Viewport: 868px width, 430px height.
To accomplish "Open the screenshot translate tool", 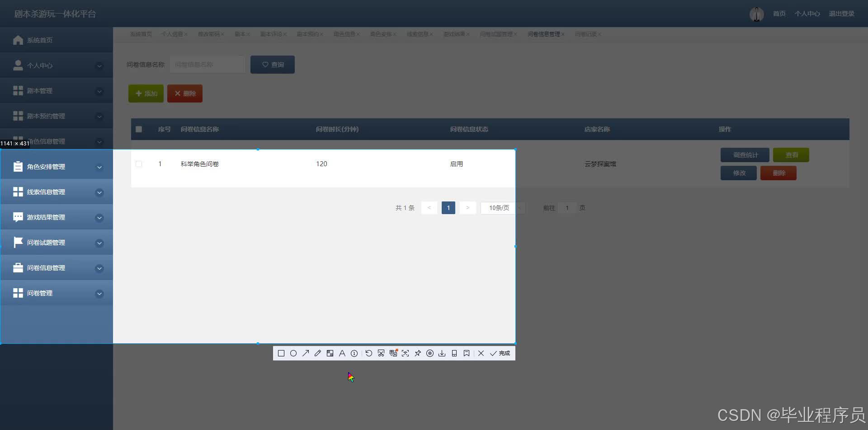I will (x=393, y=353).
